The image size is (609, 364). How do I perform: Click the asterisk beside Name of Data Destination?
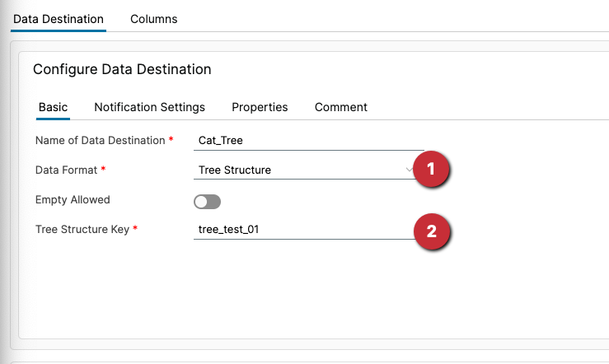(171, 140)
